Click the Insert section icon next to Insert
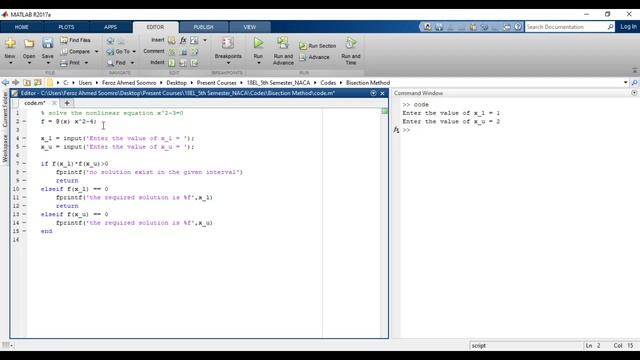The image size is (640, 360). 171,40
